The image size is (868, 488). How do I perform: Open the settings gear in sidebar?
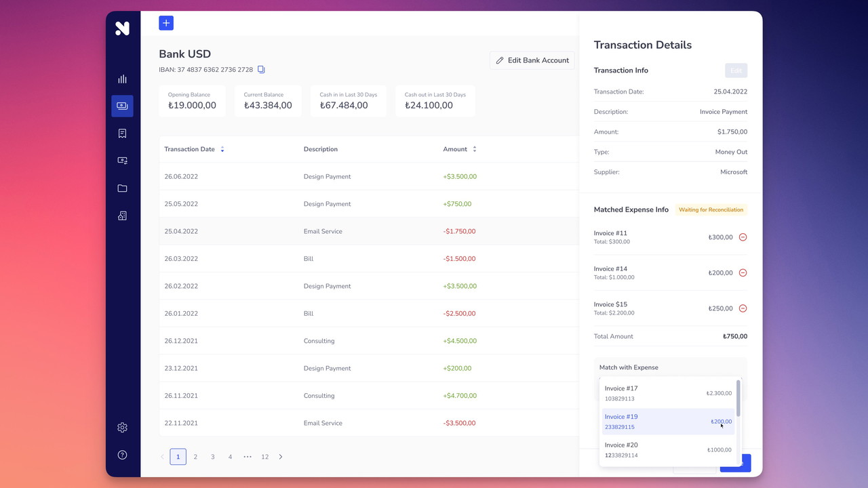(122, 428)
